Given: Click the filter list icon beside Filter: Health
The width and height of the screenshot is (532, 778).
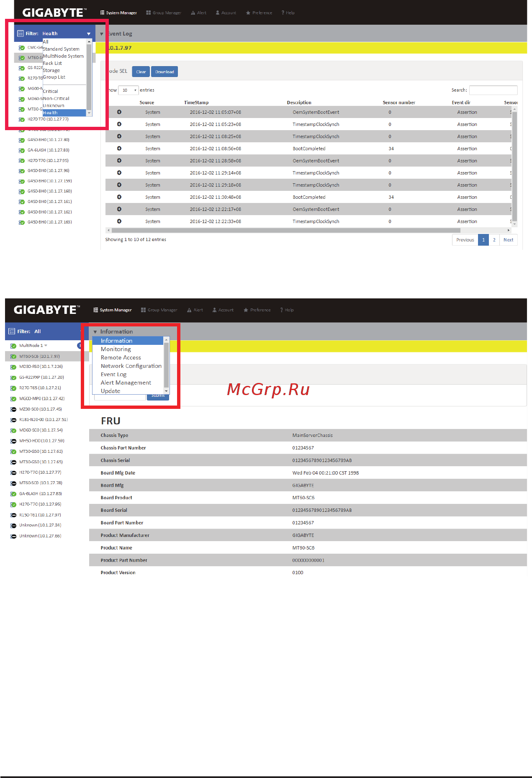Looking at the screenshot, I should [20, 33].
